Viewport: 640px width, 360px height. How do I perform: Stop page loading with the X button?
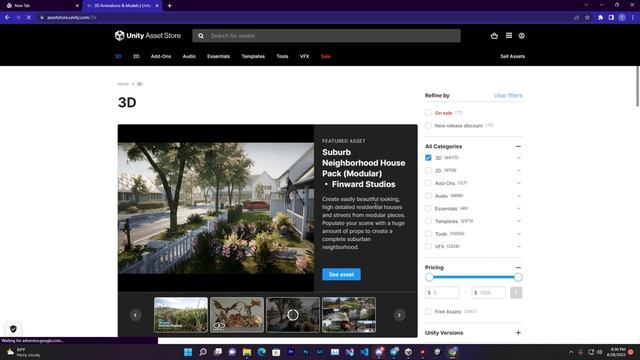tap(29, 18)
